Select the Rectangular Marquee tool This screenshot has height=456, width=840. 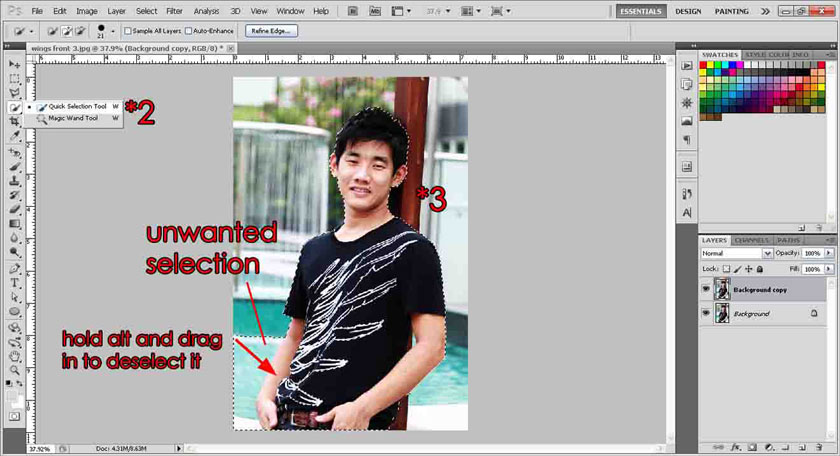click(x=14, y=79)
